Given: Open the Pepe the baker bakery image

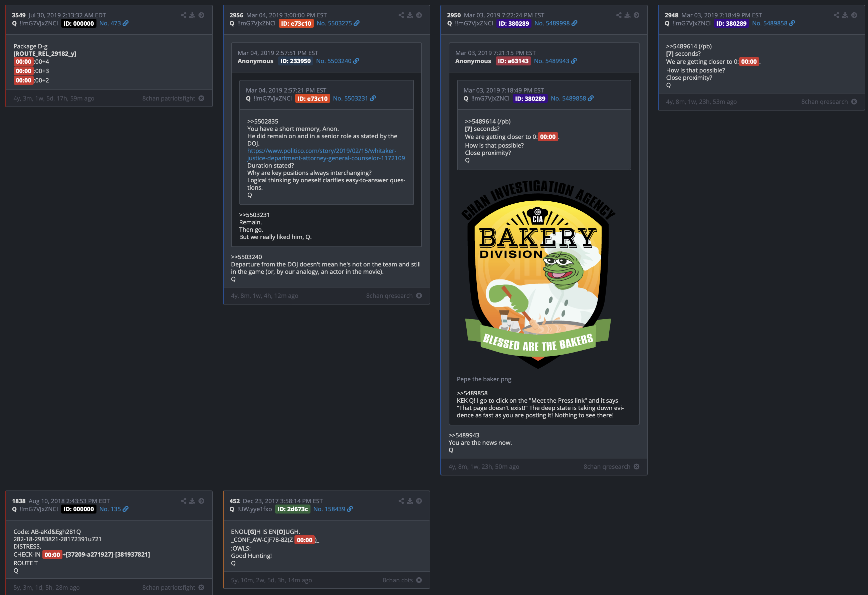Looking at the screenshot, I should [538, 274].
